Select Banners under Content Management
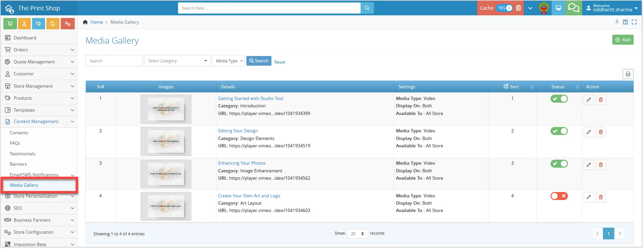Viewport: 644px width, 249px height. point(18,164)
